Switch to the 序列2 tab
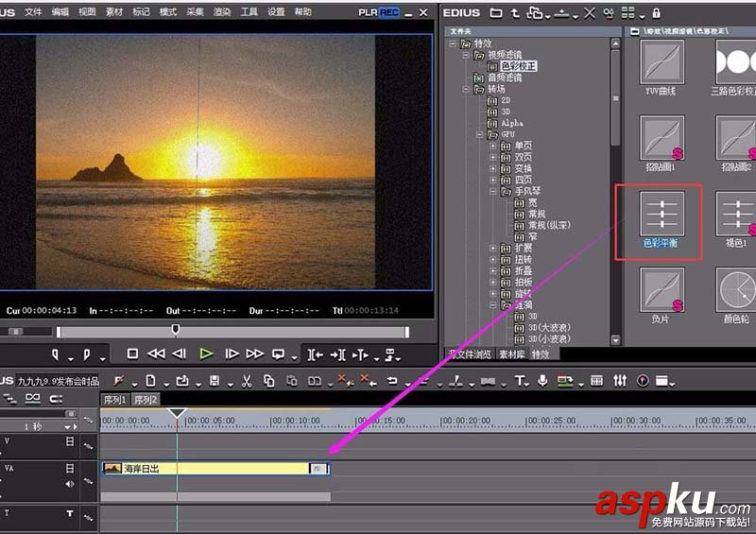The width and height of the screenshot is (756, 534). [x=146, y=400]
